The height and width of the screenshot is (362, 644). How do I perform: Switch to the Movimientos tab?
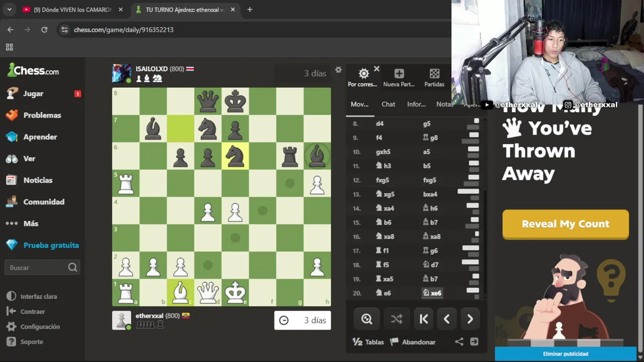coord(359,104)
